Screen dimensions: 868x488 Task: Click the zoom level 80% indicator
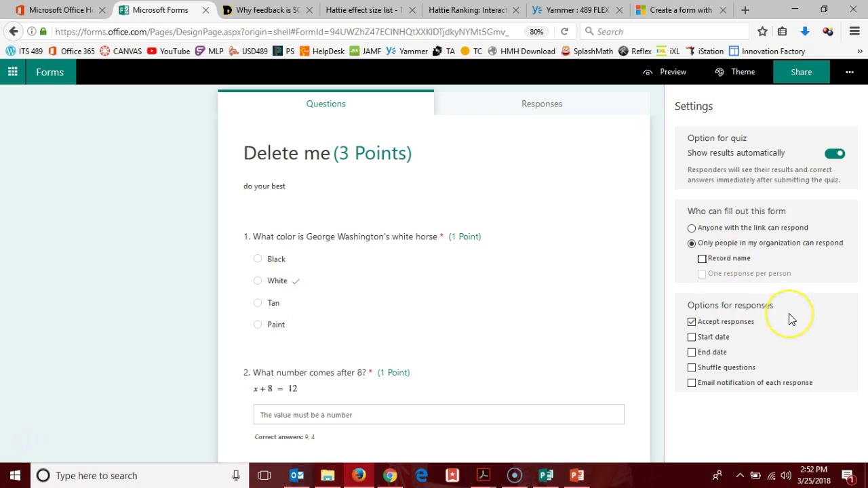pos(536,32)
